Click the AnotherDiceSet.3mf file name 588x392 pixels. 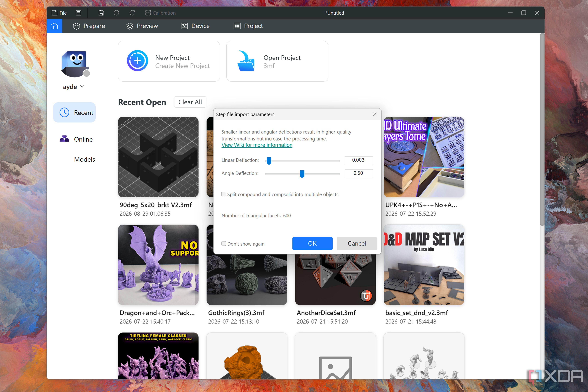[x=326, y=313]
